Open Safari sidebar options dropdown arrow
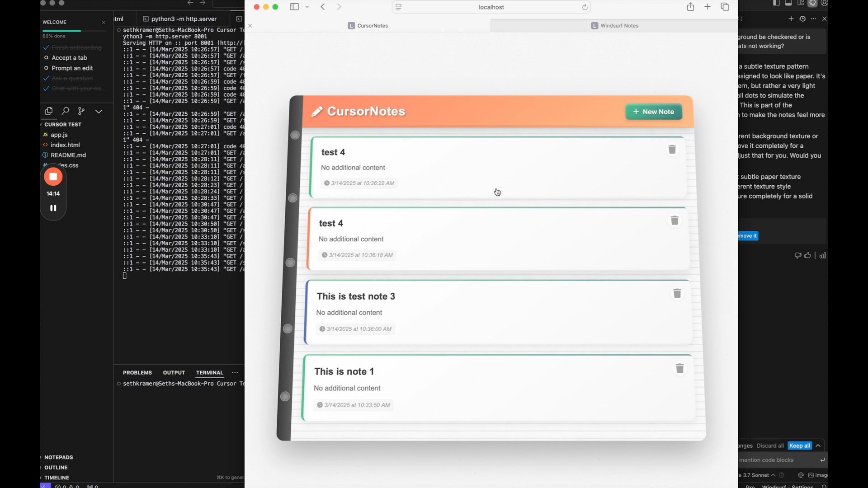This screenshot has width=868, height=488. click(307, 7)
